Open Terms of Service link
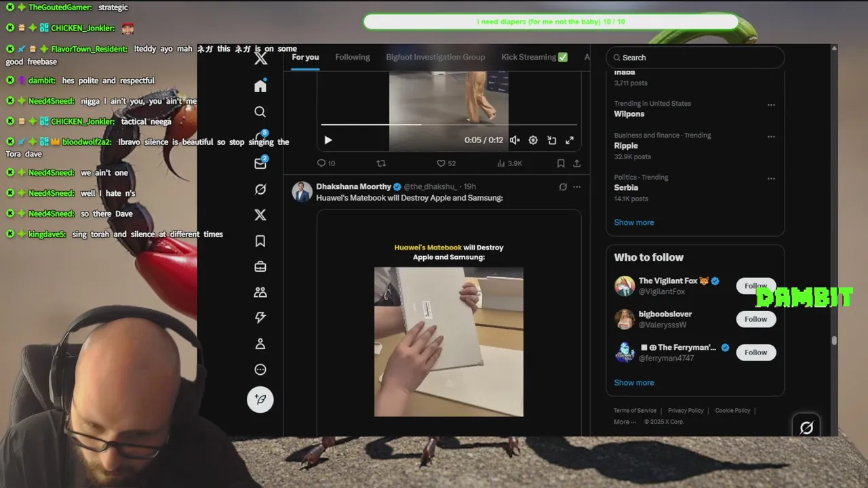 [635, 411]
